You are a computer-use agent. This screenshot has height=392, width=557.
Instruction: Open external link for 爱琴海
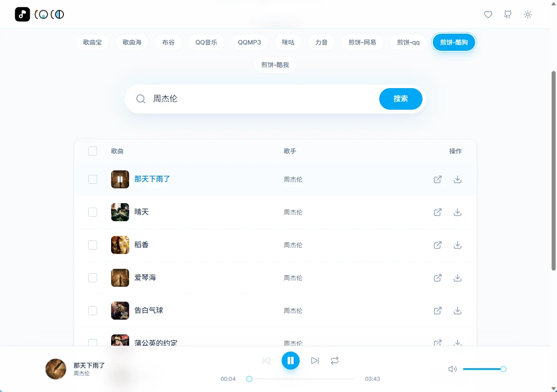pyautogui.click(x=438, y=278)
